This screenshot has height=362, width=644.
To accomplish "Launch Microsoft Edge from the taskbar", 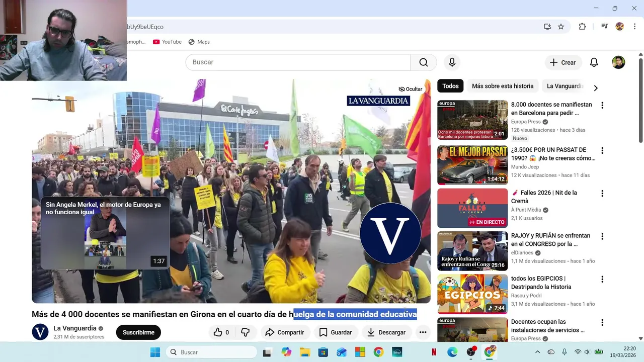I will point(452,352).
